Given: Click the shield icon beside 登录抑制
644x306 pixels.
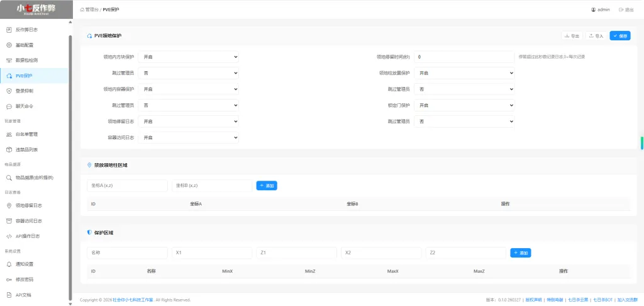Looking at the screenshot, I should click(9, 91).
